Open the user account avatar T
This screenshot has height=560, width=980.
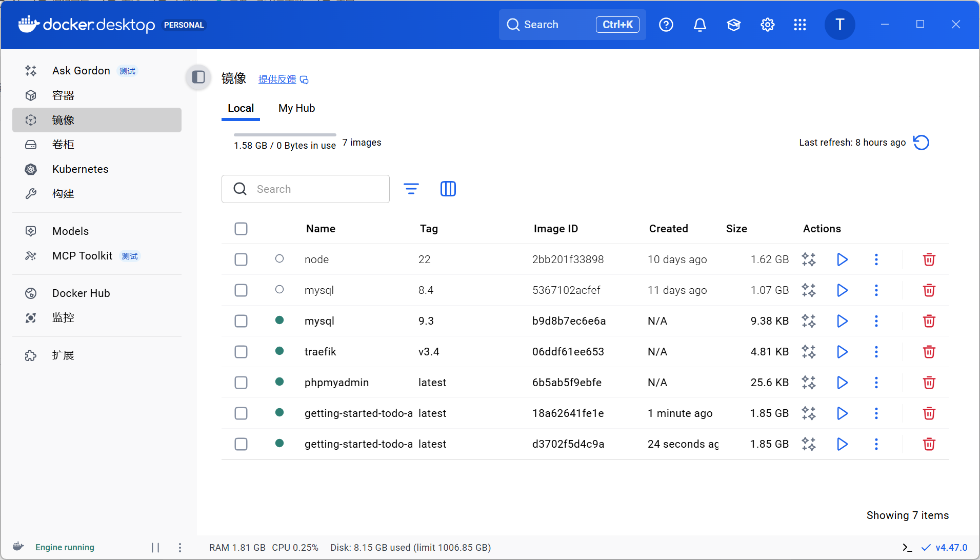pyautogui.click(x=840, y=25)
